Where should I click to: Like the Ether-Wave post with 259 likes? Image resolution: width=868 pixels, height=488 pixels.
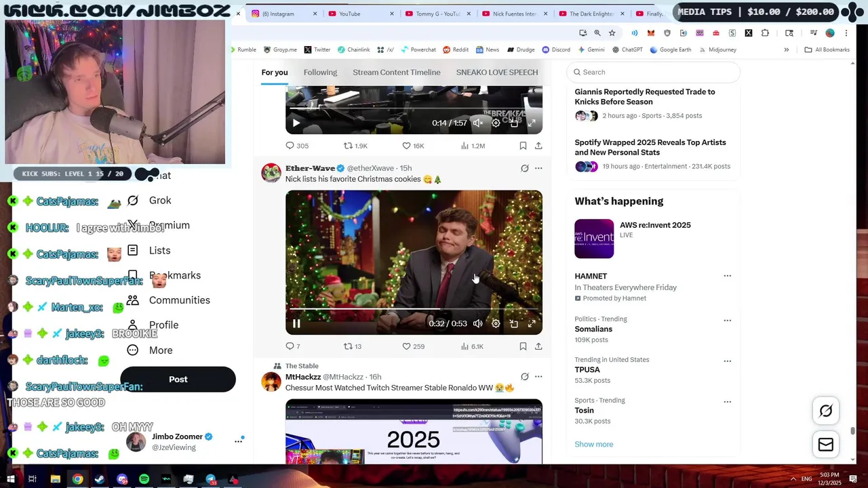pos(413,346)
